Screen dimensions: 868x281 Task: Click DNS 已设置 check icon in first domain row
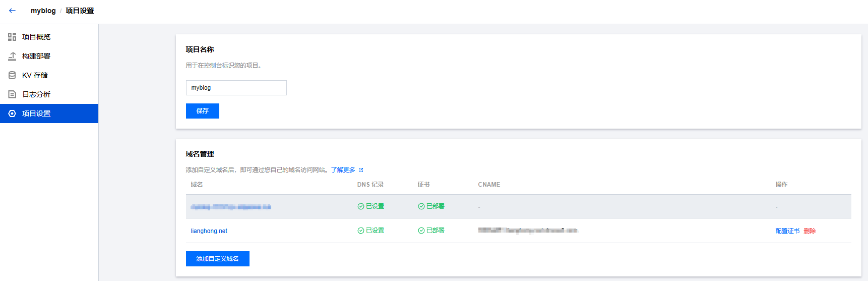[360, 206]
